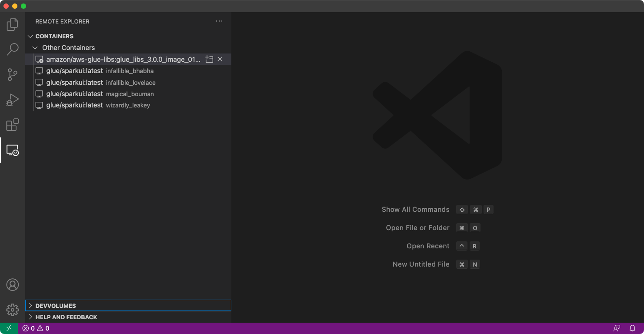Click the feedback icon in status bar
Screen dimensions: 644x334
pyautogui.click(x=617, y=328)
